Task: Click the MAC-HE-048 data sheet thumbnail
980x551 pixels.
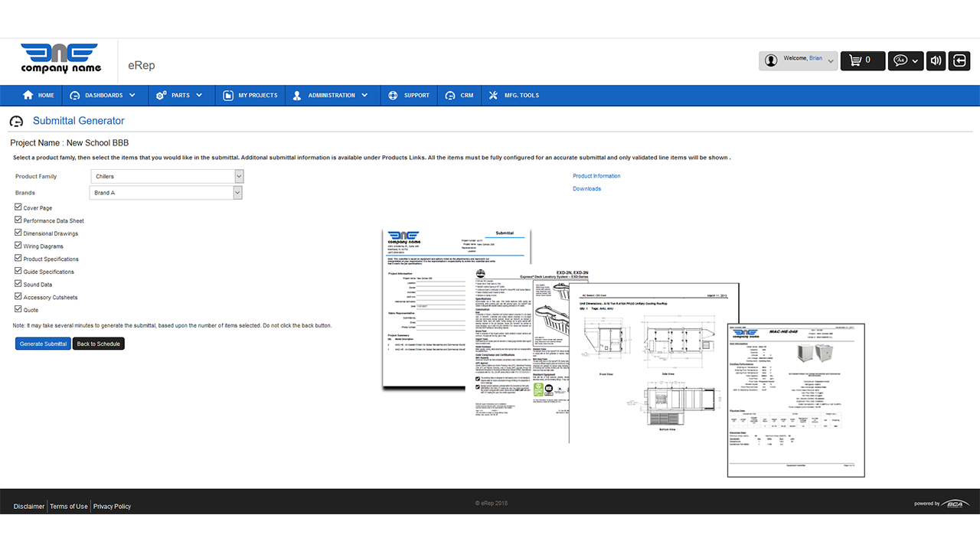Action: pos(797,400)
